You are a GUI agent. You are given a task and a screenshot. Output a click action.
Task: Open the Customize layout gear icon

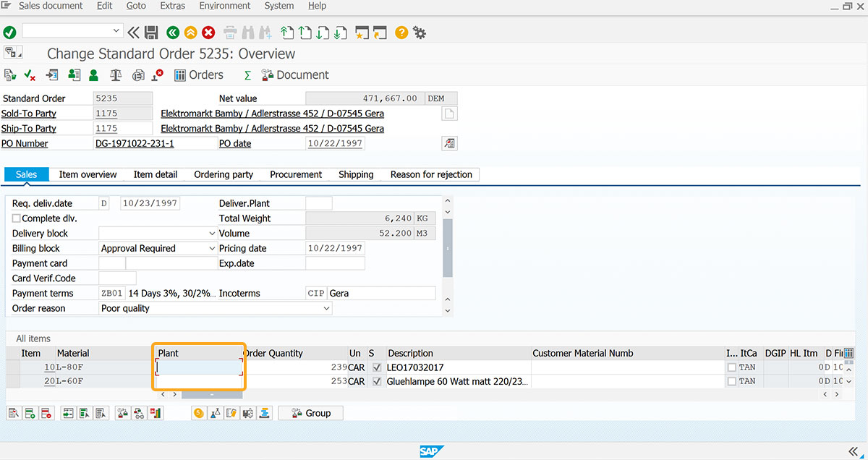tap(420, 32)
